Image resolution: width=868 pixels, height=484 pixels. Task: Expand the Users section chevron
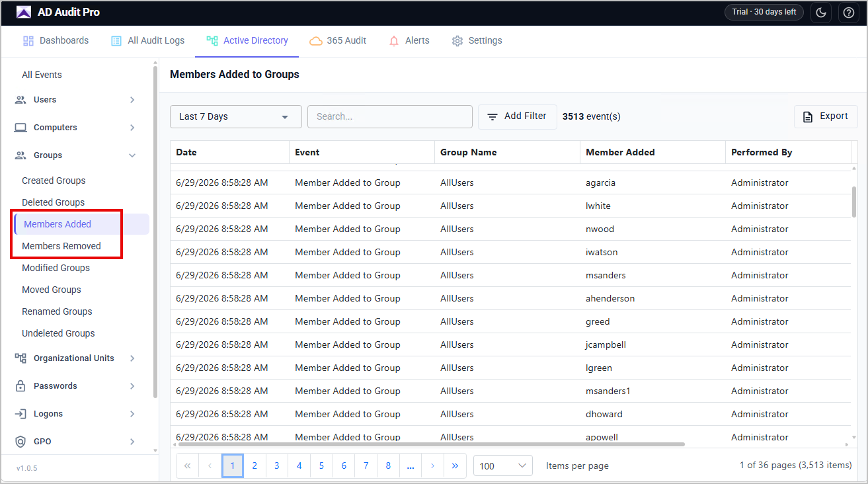[132, 100]
